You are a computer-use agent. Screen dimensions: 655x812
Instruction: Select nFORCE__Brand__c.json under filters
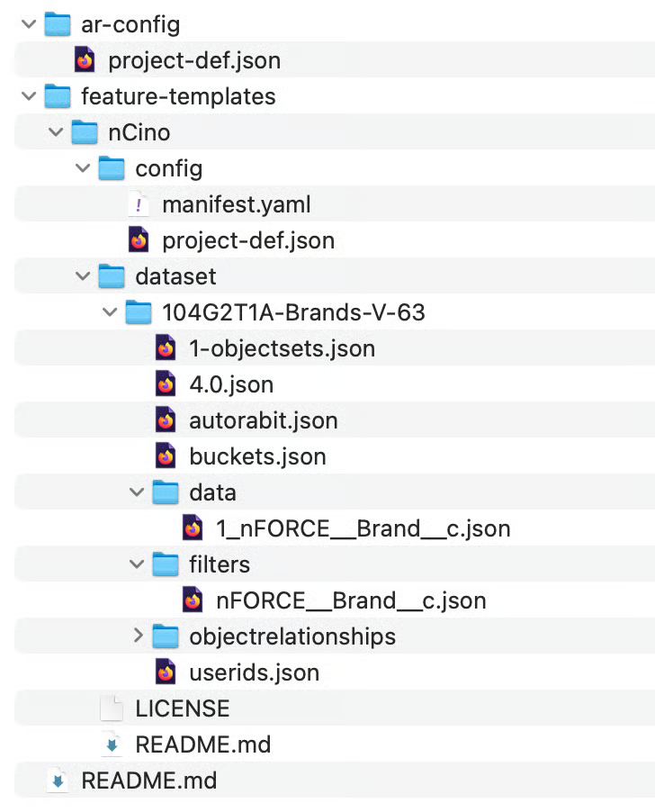tap(351, 600)
